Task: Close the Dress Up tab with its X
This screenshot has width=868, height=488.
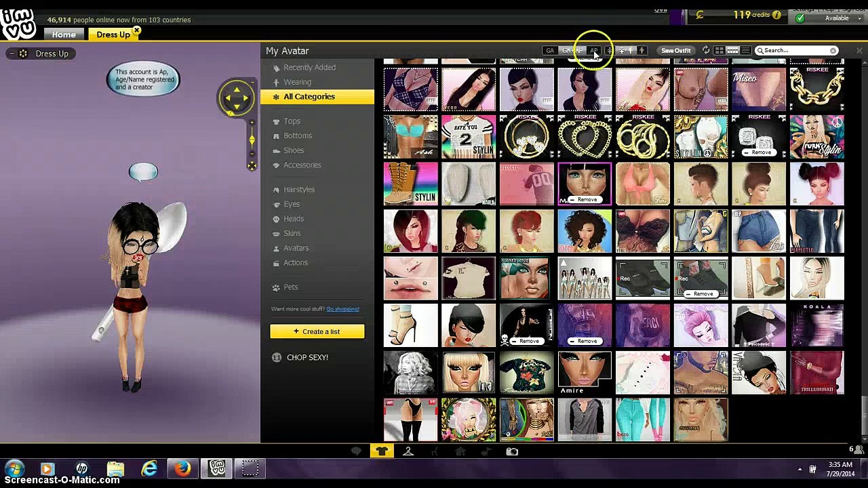Action: coord(136,30)
